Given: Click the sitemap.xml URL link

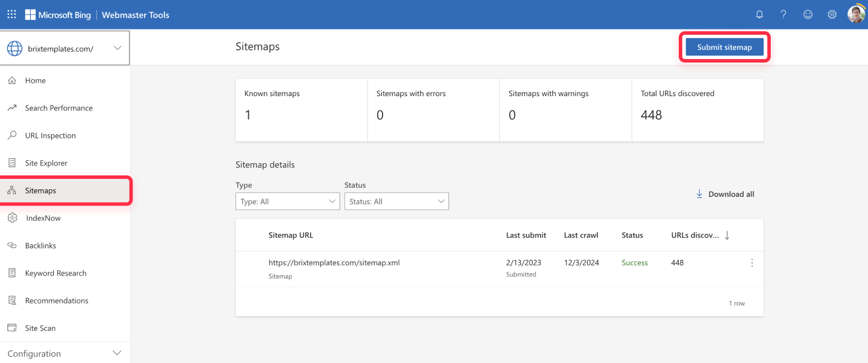Looking at the screenshot, I should click(x=334, y=262).
